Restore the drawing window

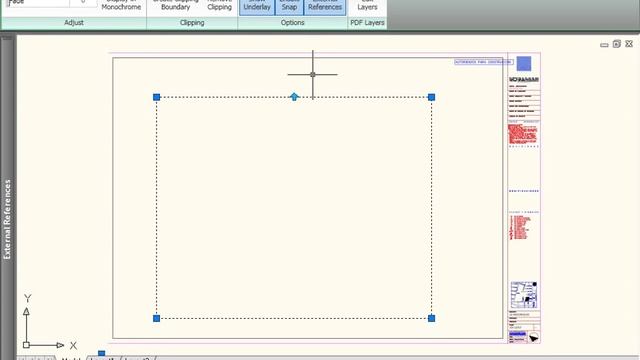(616, 44)
